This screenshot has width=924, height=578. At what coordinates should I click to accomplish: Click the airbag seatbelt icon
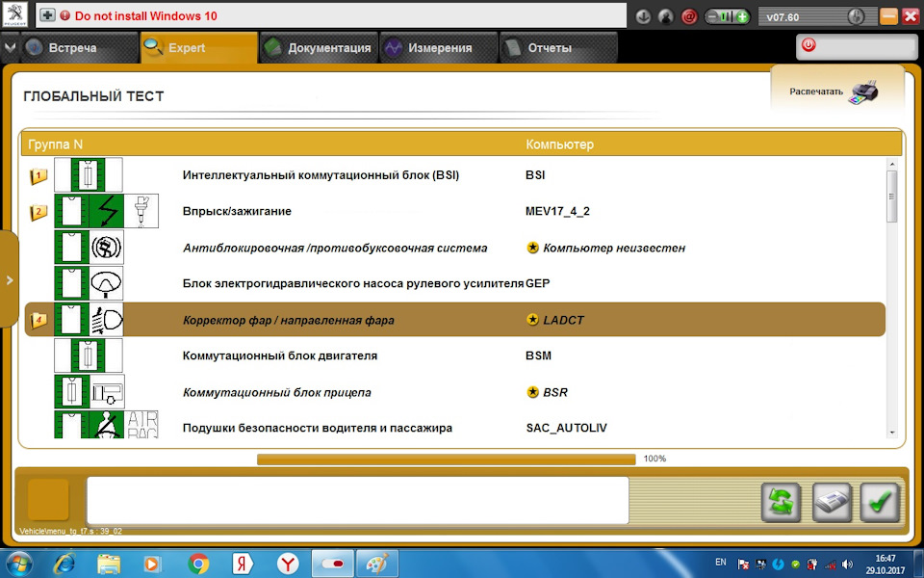coord(107,425)
